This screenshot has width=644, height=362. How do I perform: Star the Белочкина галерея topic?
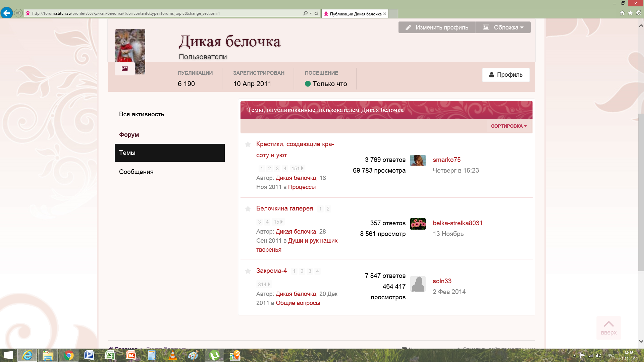(248, 209)
